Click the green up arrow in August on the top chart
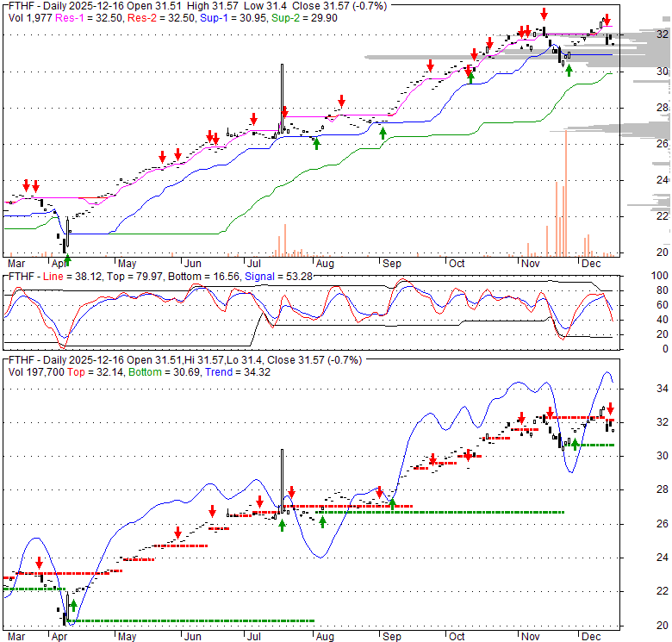 (x=316, y=143)
